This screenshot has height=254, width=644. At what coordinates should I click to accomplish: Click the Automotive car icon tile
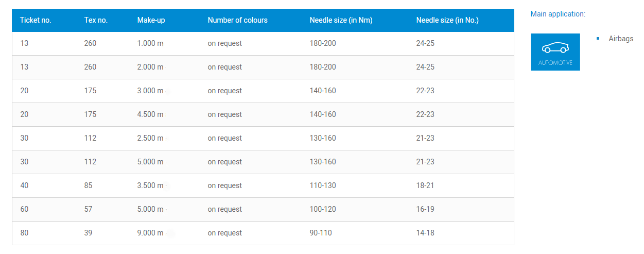[x=555, y=52]
